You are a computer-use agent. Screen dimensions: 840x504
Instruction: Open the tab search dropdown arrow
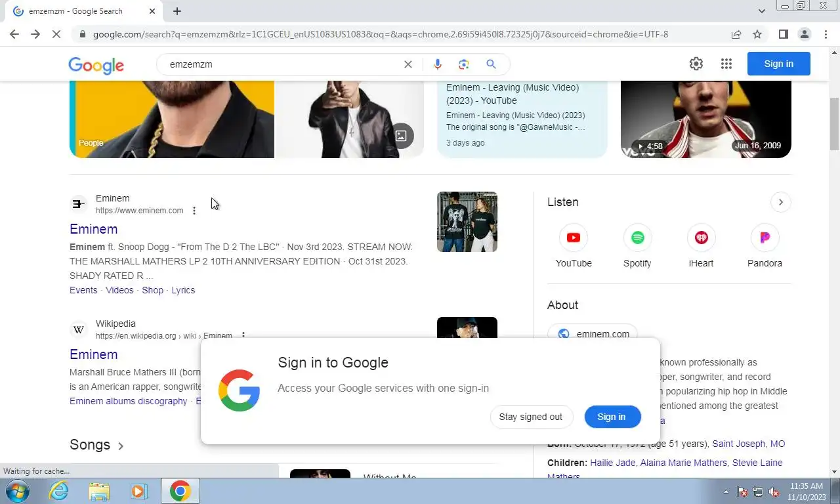pyautogui.click(x=761, y=11)
